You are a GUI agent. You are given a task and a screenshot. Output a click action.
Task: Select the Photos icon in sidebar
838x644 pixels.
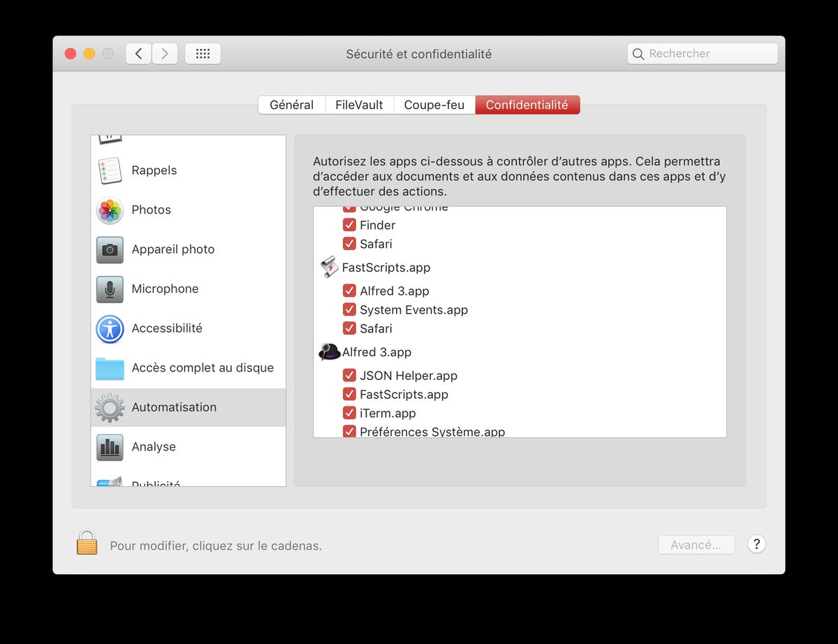tap(110, 210)
